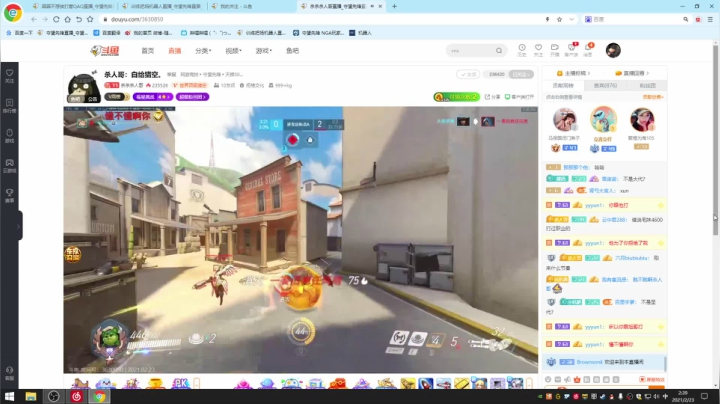Open File Explorer from the taskbar
The width and height of the screenshot is (720, 404).
[x=31, y=396]
